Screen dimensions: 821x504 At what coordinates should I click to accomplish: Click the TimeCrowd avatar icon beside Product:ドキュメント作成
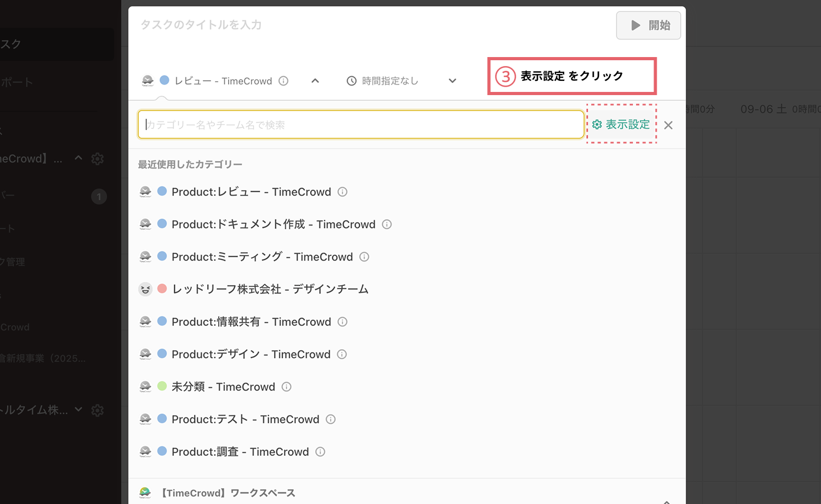point(145,224)
